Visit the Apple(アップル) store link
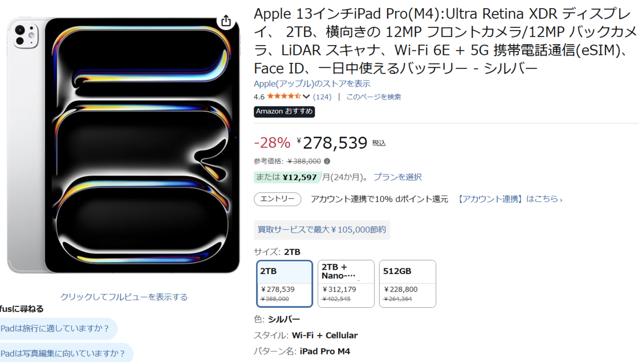The height and width of the screenshot is (362, 644). [312, 84]
